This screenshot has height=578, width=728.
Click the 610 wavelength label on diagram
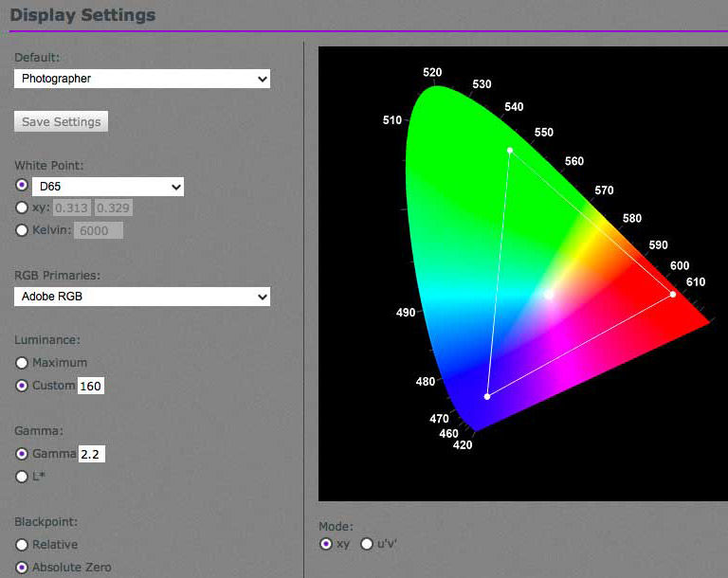696,281
